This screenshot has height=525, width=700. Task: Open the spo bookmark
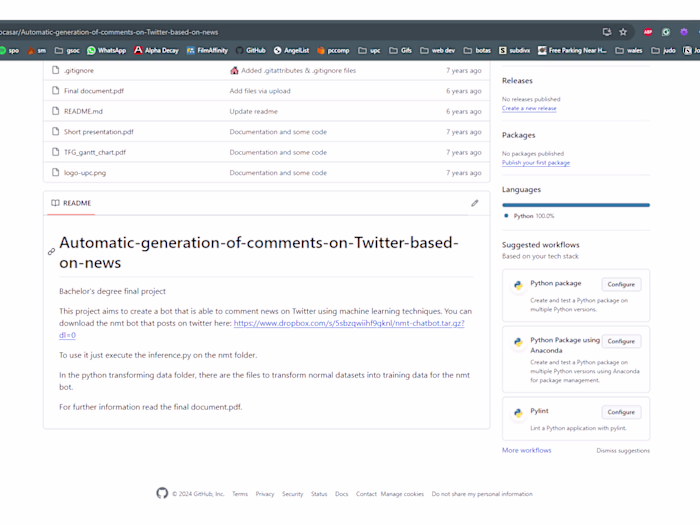10,50
